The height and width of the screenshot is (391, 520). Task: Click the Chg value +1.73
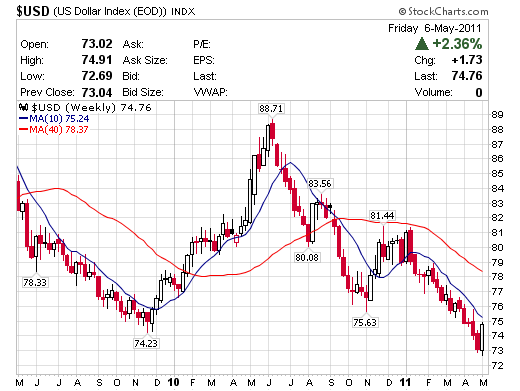click(467, 60)
